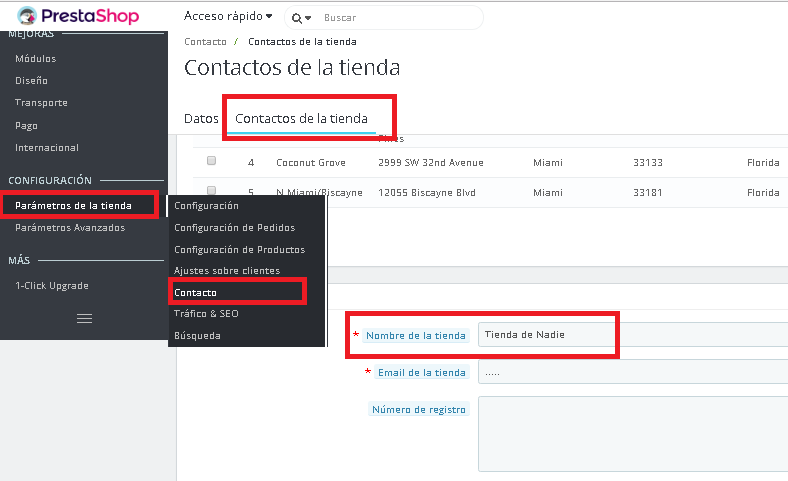The image size is (788, 481).
Task: Collapse the sidebar with the hamburger icon
Action: tap(84, 318)
